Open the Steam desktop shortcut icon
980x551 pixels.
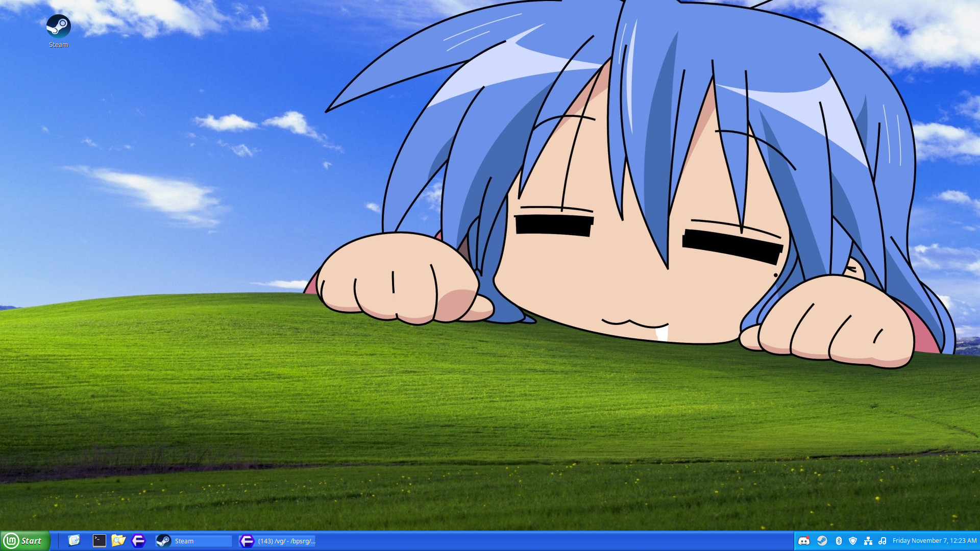coord(58,26)
